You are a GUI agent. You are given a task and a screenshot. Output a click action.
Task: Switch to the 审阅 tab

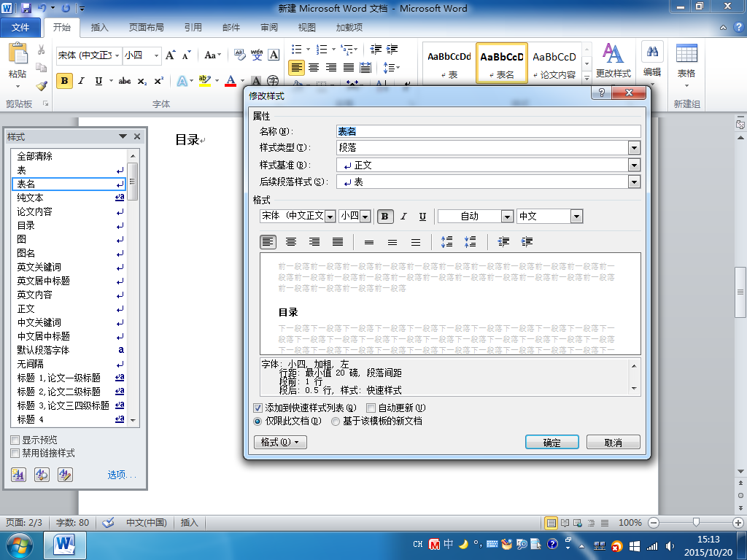coord(268,28)
